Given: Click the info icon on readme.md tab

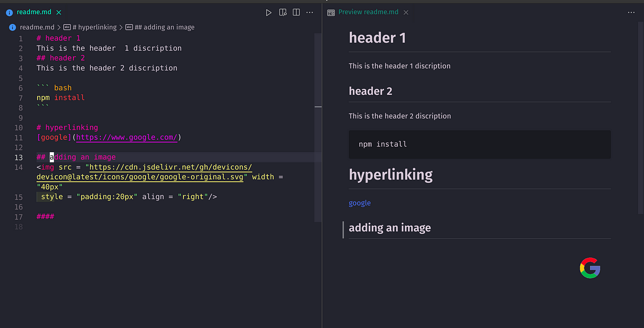Looking at the screenshot, I should point(10,12).
